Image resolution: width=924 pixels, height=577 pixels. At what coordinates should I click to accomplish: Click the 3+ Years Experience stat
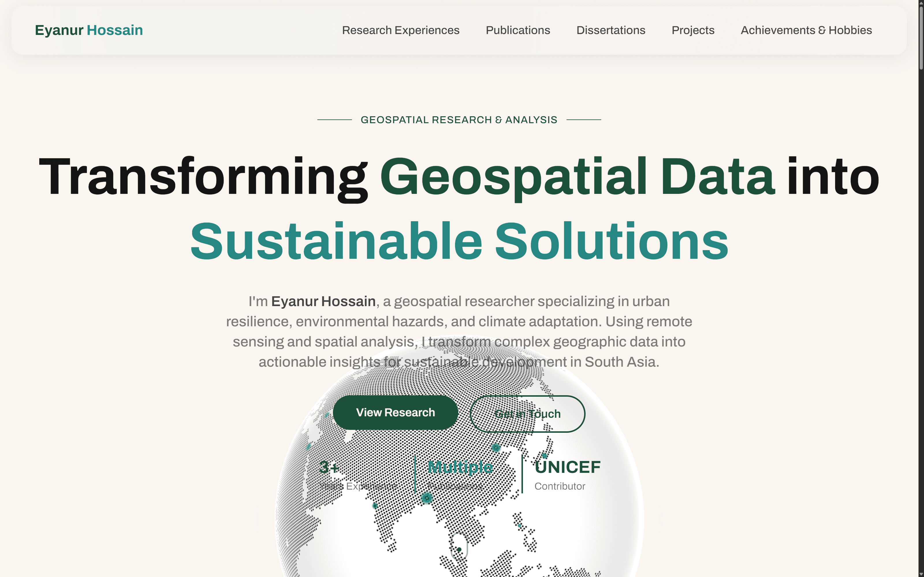point(357,475)
